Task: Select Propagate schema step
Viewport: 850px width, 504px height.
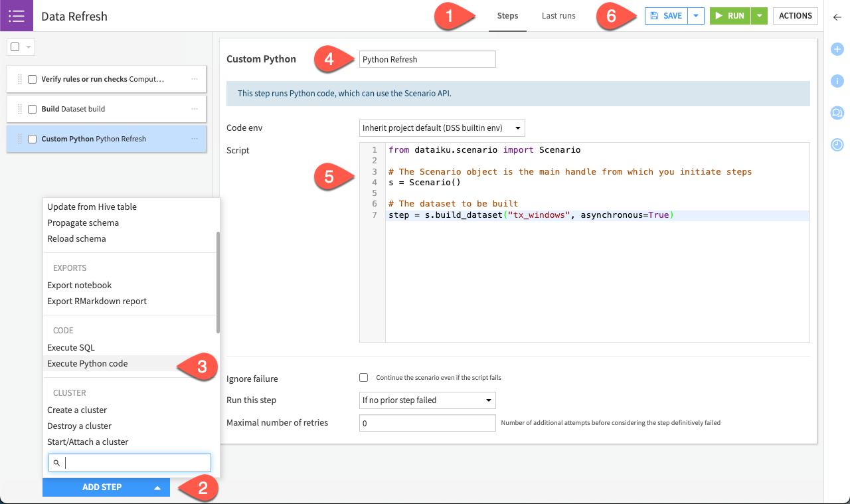Action: [83, 222]
